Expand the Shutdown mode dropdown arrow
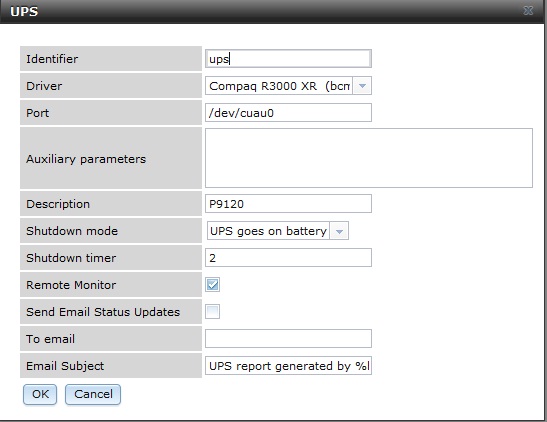Viewport: 547px width, 422px height. coord(339,231)
